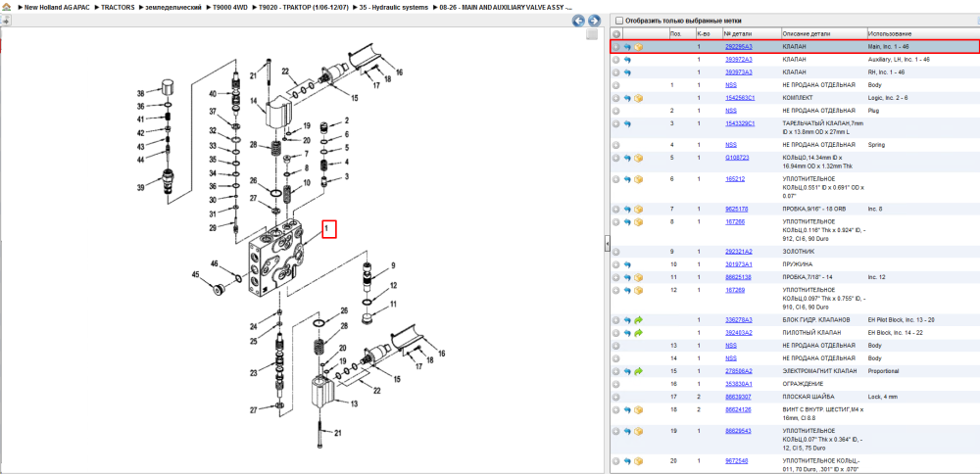Open the T9020 - ТРАКТОР breadcrumb
This screenshot has width=980, height=474.
[x=304, y=7]
